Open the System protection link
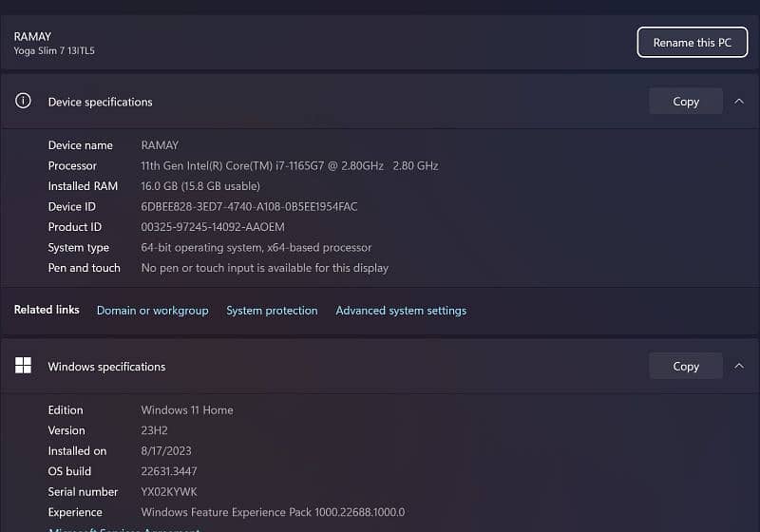 (x=272, y=311)
